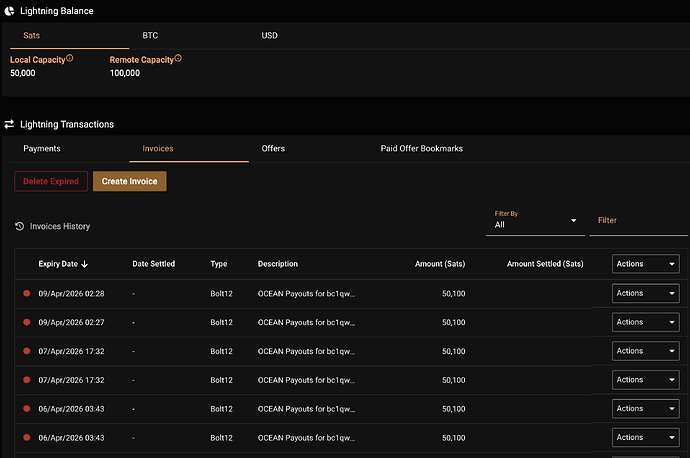Click the Invoices History clock icon

[x=19, y=226]
